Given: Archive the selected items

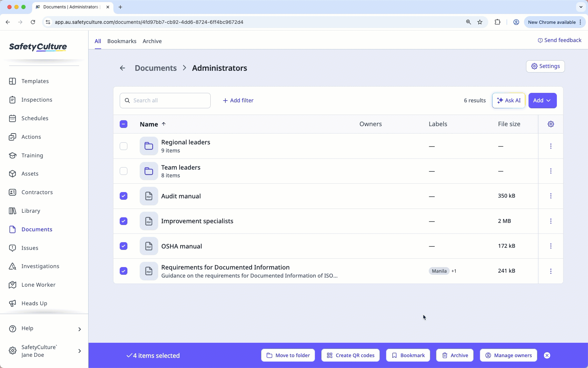Looking at the screenshot, I should [455, 355].
